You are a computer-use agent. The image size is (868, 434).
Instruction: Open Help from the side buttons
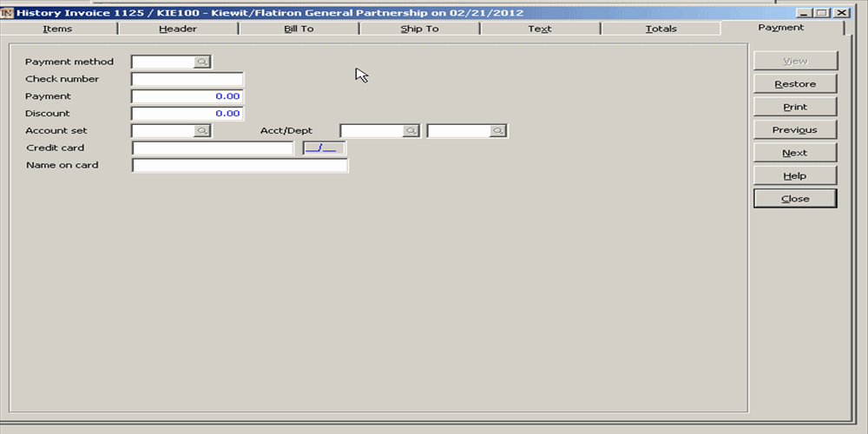795,175
